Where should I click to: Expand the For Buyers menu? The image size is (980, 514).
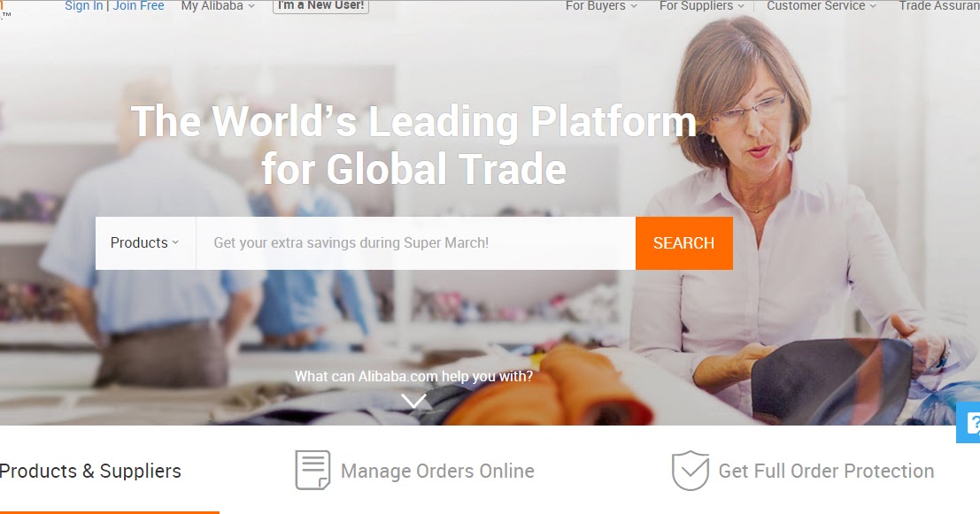click(x=601, y=5)
